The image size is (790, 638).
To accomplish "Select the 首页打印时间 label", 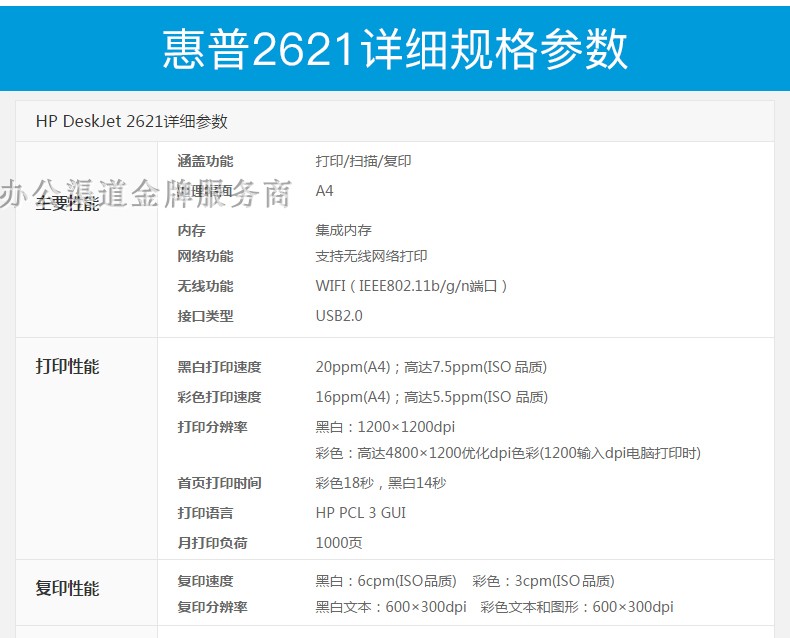I will (x=219, y=483).
